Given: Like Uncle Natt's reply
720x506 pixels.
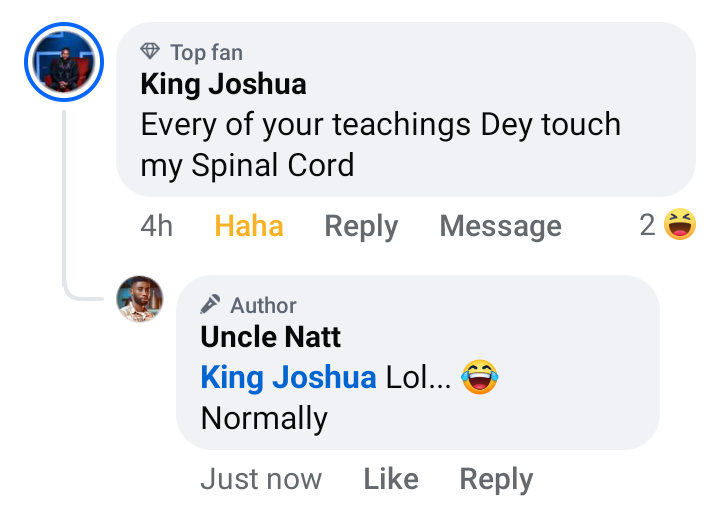Looking at the screenshot, I should 390,479.
